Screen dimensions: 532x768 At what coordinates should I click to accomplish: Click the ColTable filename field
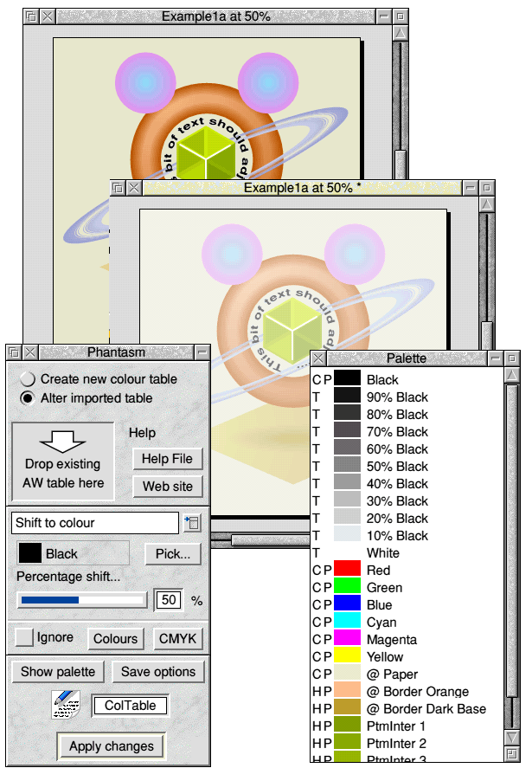[130, 706]
